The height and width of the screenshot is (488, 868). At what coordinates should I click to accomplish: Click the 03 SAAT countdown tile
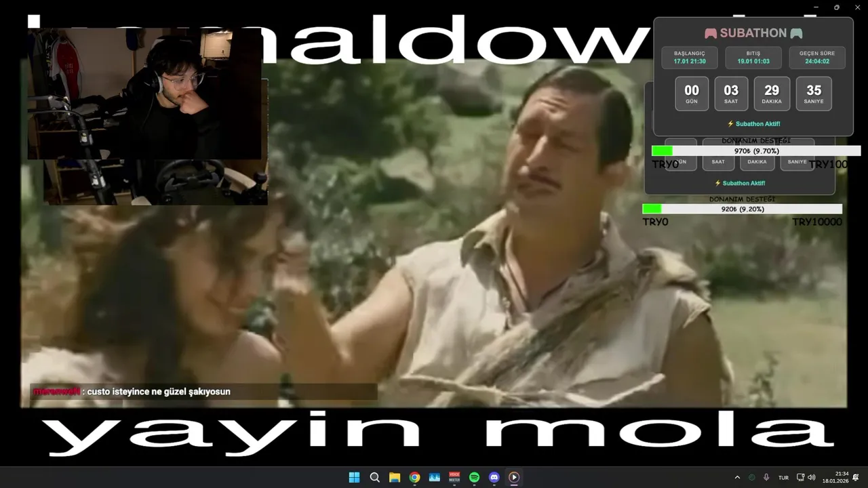[x=731, y=94]
